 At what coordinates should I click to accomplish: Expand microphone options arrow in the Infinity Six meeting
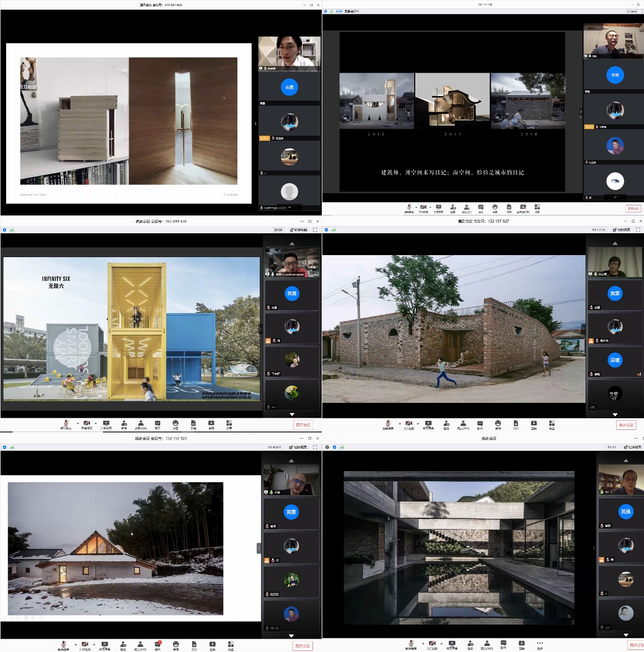(x=77, y=423)
